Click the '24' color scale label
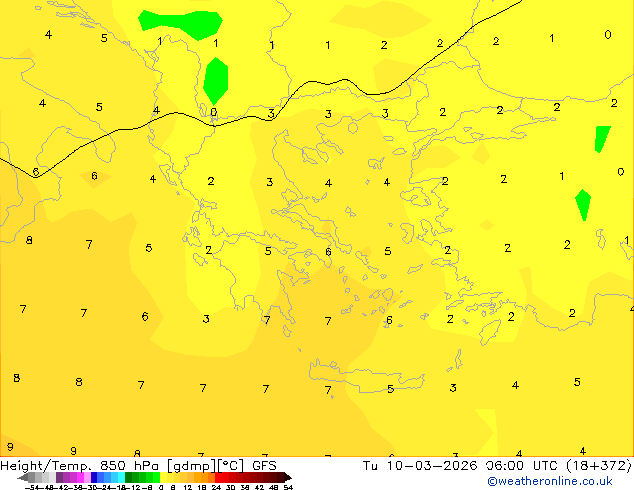Screen dimensions: 634x490 [216, 487]
